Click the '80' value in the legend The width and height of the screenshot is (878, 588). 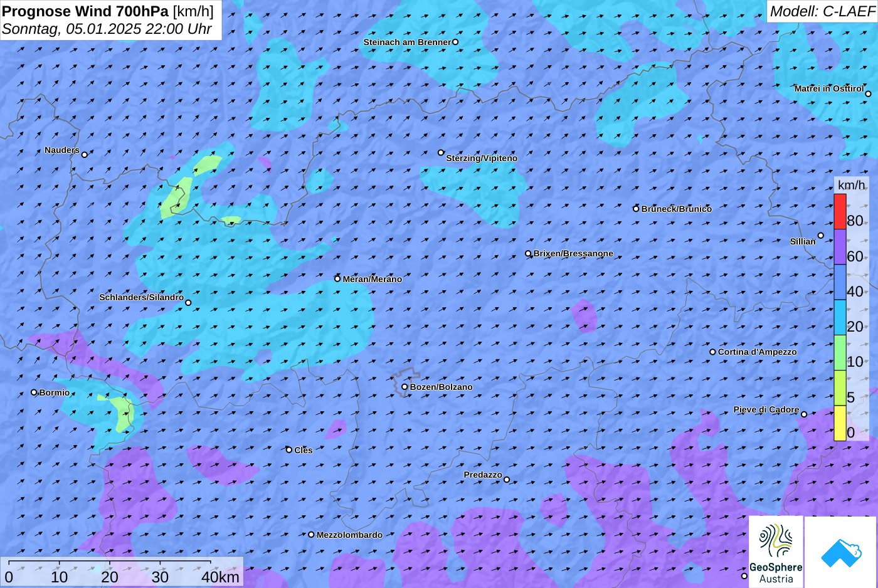point(855,221)
